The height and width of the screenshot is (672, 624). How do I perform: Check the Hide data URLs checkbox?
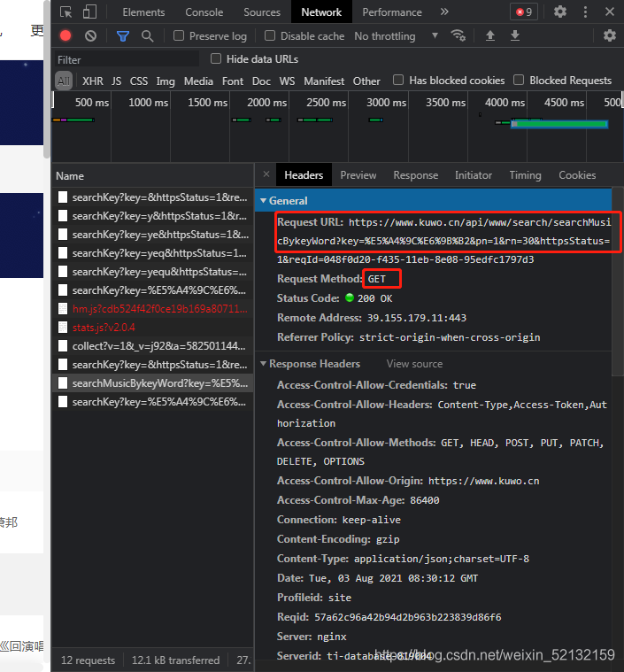coord(216,58)
